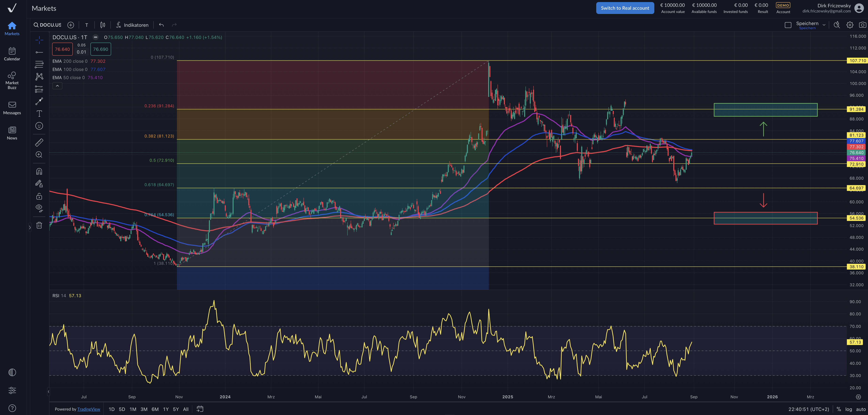The height and width of the screenshot is (415, 868).
Task: Toggle logarithmic scale with log button
Action: (x=848, y=409)
